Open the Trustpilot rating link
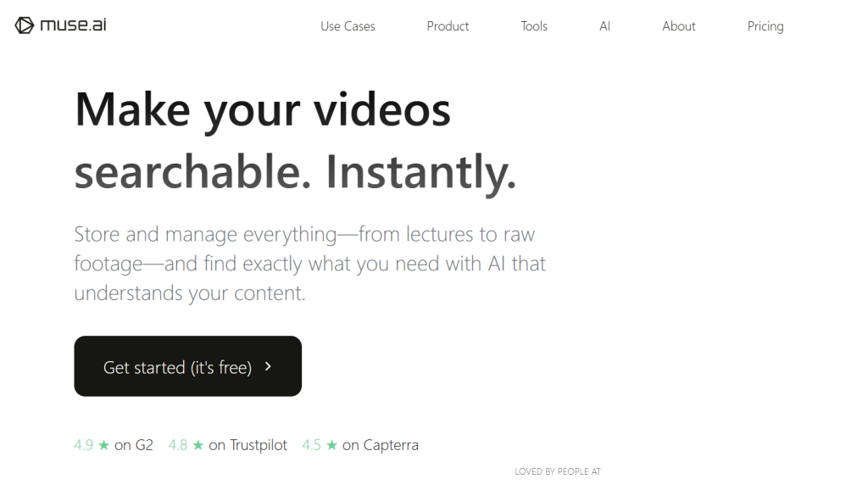This screenshot has width=868, height=490. coord(228,445)
